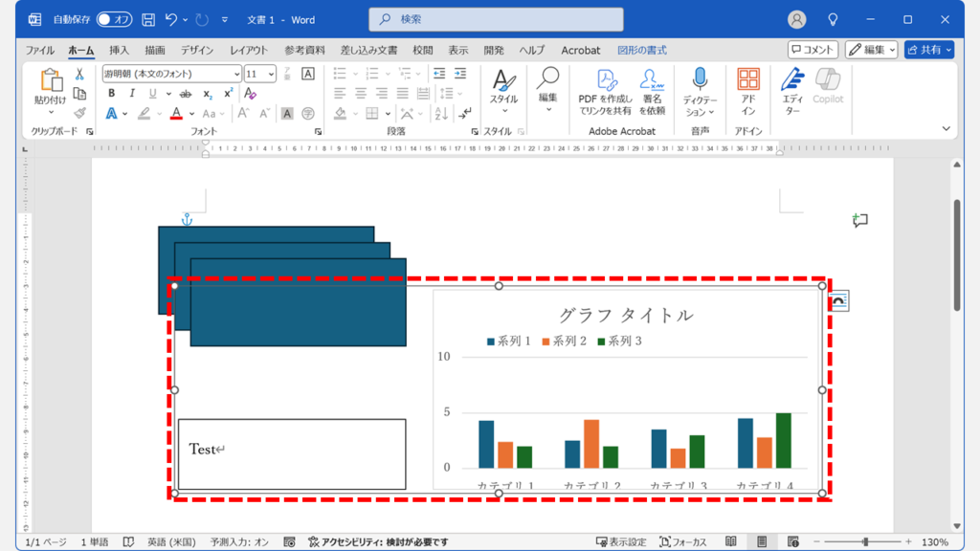Image resolution: width=980 pixels, height=551 pixels.
Task: Click the add comment icon in margin
Action: pyautogui.click(x=860, y=220)
